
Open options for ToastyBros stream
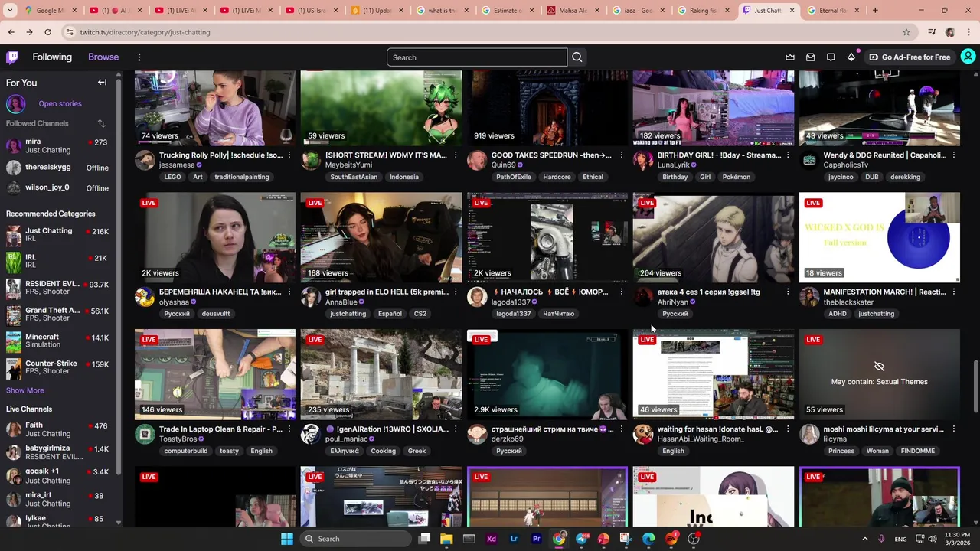[289, 429]
